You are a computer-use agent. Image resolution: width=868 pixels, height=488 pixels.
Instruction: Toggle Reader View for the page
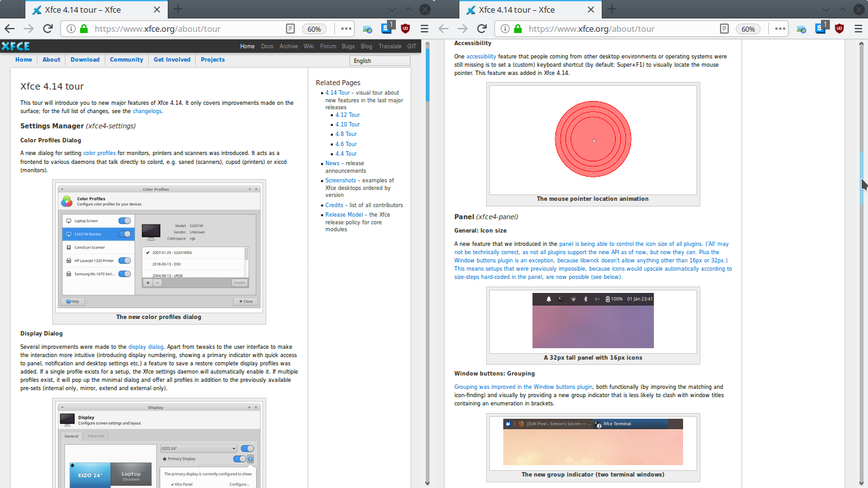point(290,29)
